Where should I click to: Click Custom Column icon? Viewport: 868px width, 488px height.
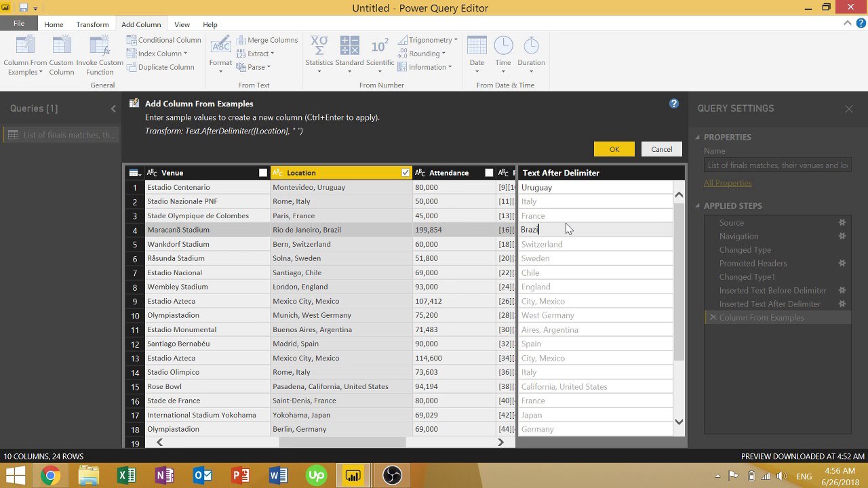61,46
